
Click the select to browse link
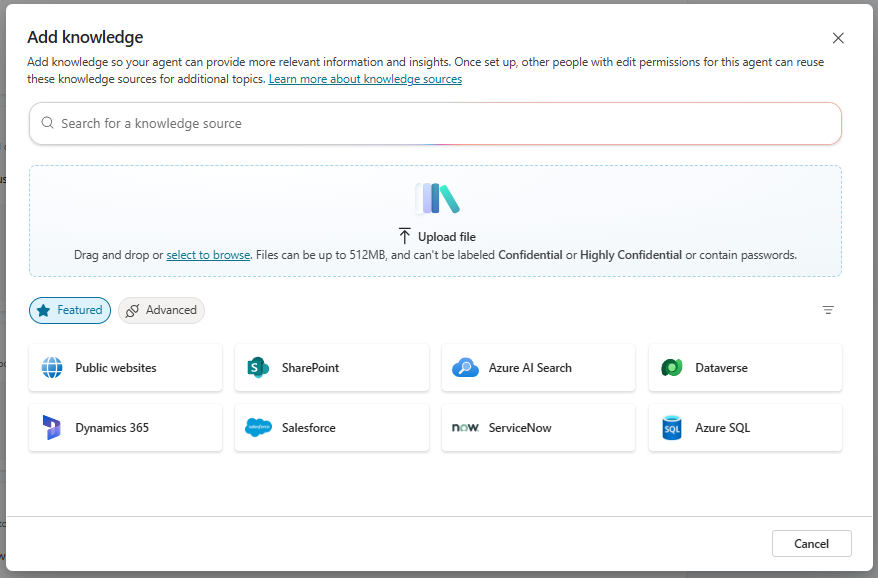pyautogui.click(x=208, y=255)
